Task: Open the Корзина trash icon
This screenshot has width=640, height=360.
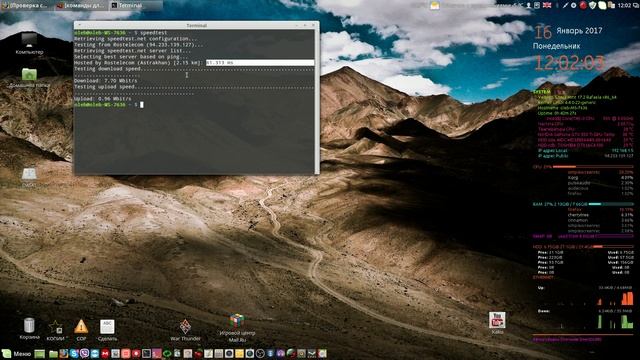Action: tap(29, 329)
